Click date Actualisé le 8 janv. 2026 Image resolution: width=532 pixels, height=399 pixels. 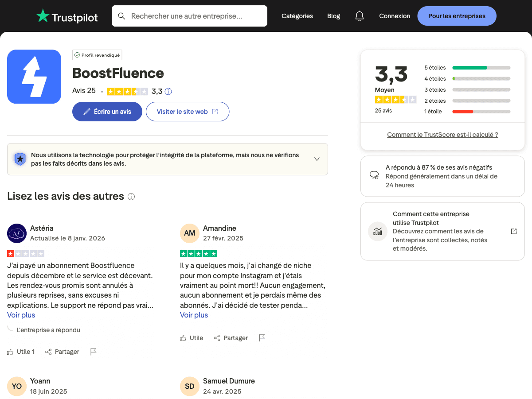click(67, 238)
